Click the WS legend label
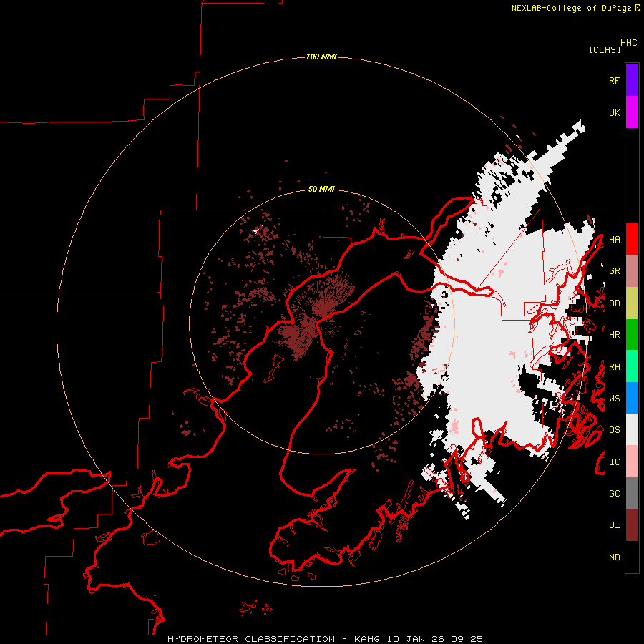This screenshot has height=644, width=644. (x=614, y=399)
